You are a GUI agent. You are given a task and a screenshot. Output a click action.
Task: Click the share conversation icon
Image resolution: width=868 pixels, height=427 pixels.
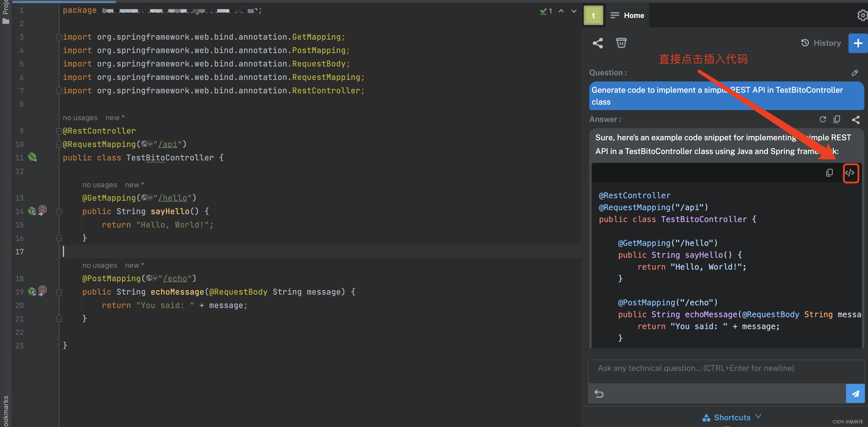tap(597, 43)
